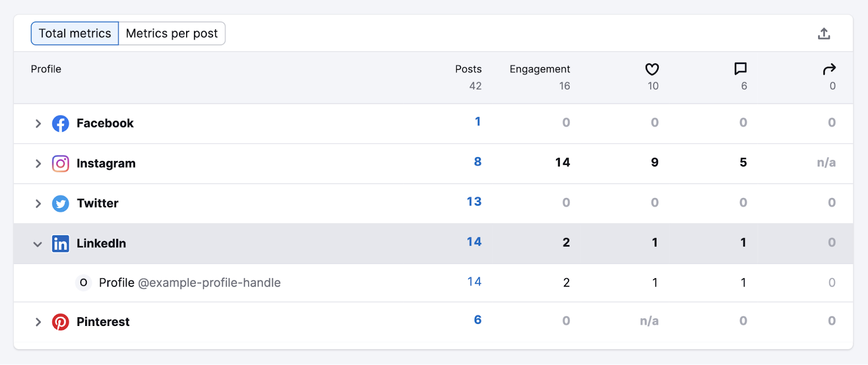Expand the Twitter row
The image size is (868, 365).
(38, 203)
